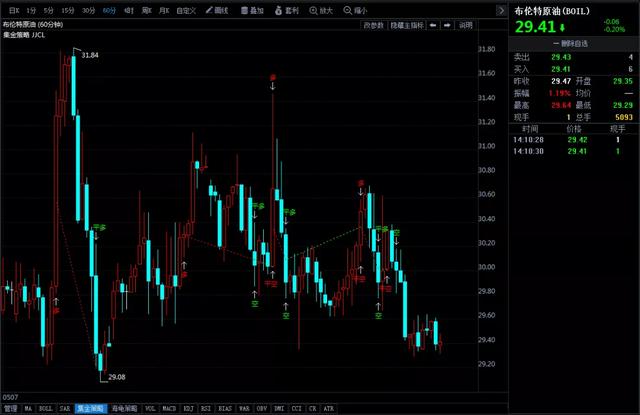Select the 画线 draw line pencil tool
Viewport: 640px width, 415px height.
click(217, 11)
